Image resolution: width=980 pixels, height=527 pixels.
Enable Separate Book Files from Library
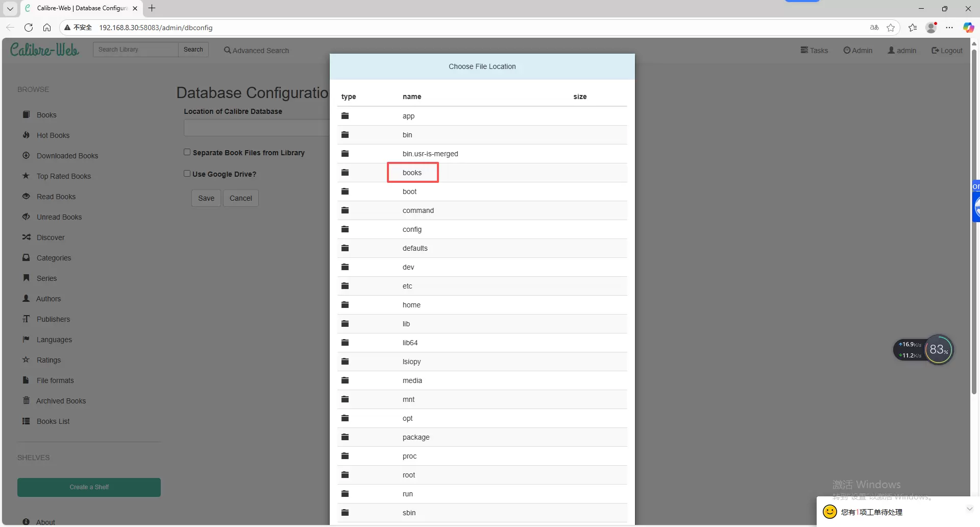(187, 152)
